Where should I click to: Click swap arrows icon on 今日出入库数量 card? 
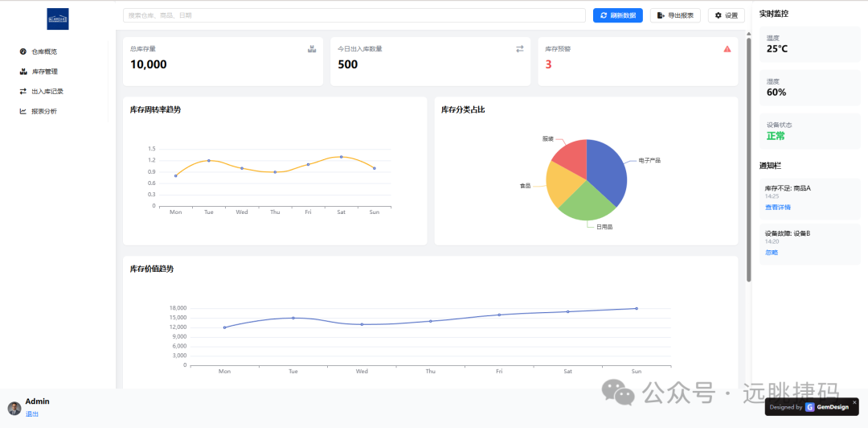coord(520,49)
